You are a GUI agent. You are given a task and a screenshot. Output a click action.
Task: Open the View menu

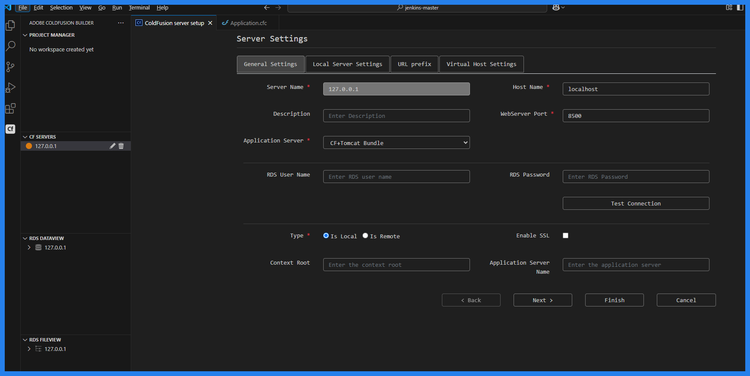85,8
